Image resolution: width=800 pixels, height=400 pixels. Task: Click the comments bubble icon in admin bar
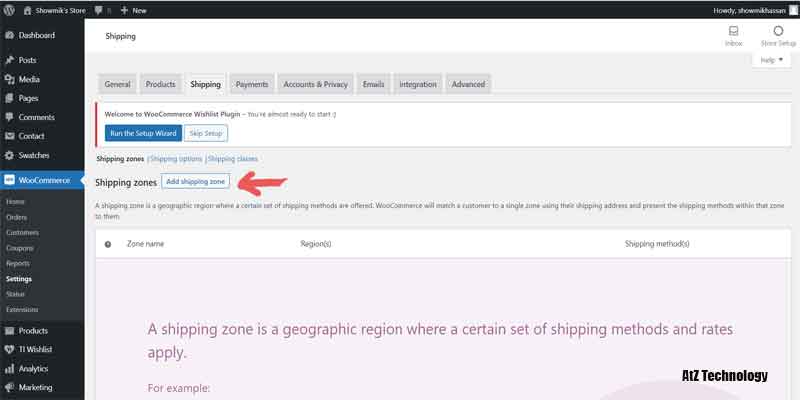click(x=99, y=10)
